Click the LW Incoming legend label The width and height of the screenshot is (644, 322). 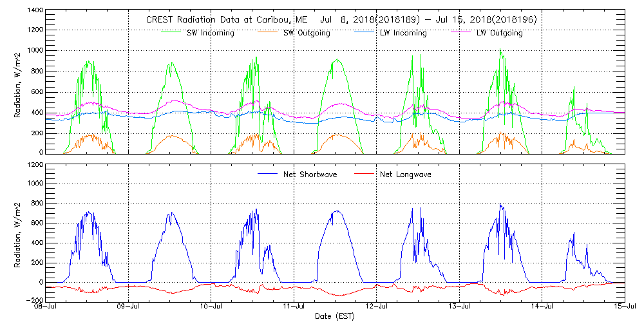click(402, 33)
